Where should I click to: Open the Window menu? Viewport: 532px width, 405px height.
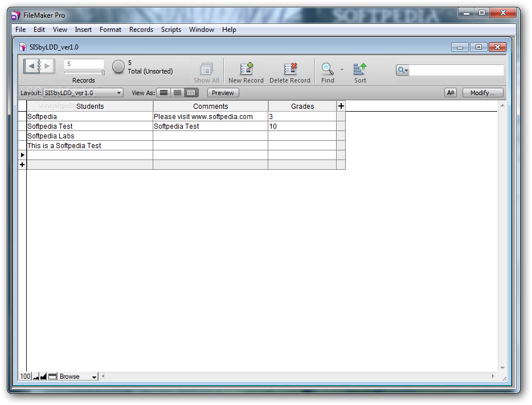(x=202, y=30)
